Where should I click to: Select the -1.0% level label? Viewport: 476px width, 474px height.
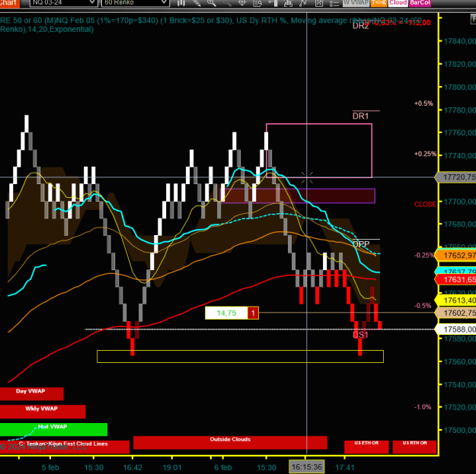(423, 407)
